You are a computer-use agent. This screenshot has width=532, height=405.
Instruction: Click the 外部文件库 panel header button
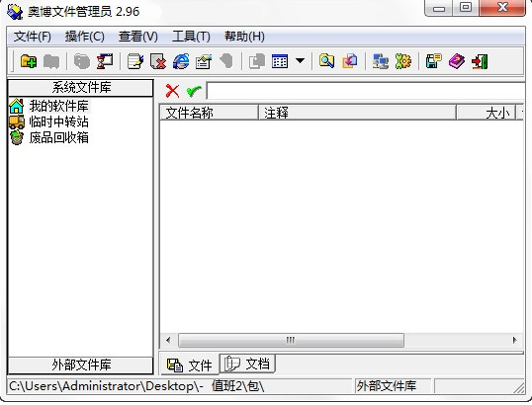[81, 365]
